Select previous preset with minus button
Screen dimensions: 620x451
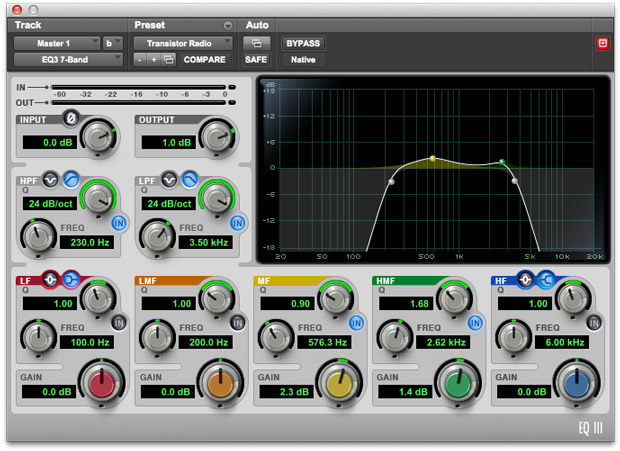point(140,60)
